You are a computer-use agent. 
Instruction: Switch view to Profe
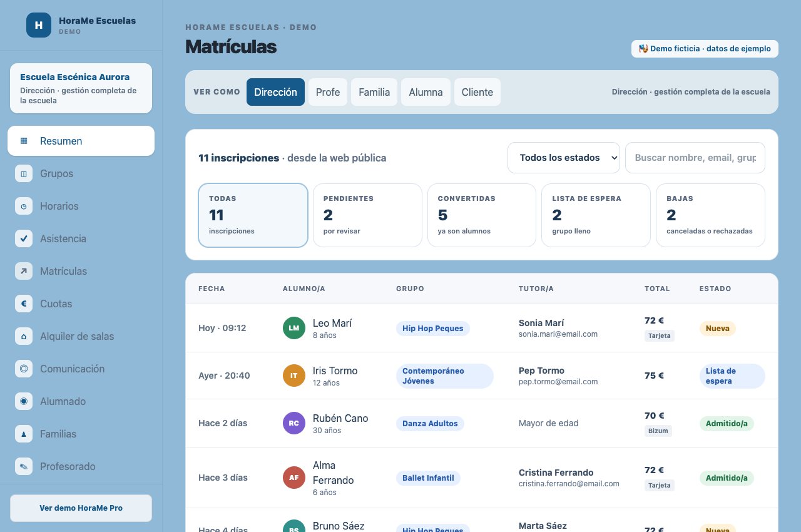328,92
